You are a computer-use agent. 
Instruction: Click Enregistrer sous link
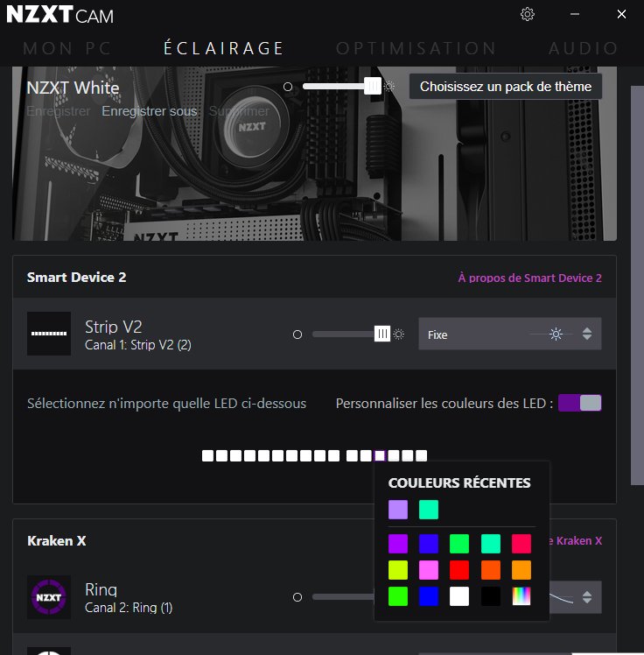click(x=150, y=111)
